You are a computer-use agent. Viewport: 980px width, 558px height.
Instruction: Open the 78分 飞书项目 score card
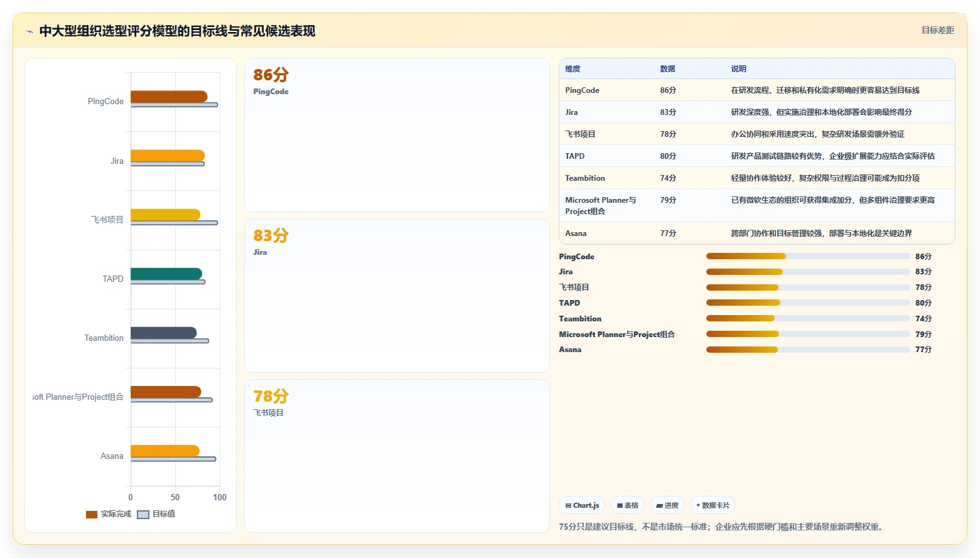[x=397, y=456]
